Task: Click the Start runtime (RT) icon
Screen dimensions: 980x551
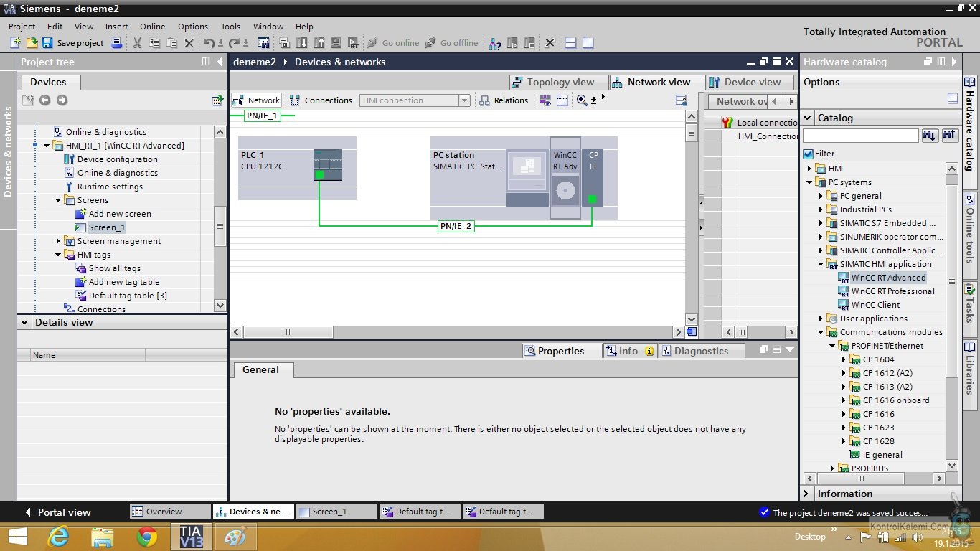Action: point(354,43)
